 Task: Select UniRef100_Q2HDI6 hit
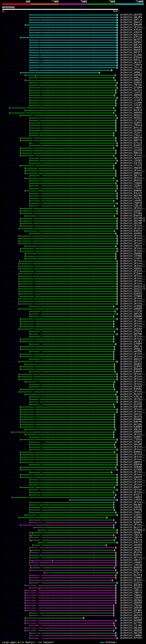tap(131, 82)
